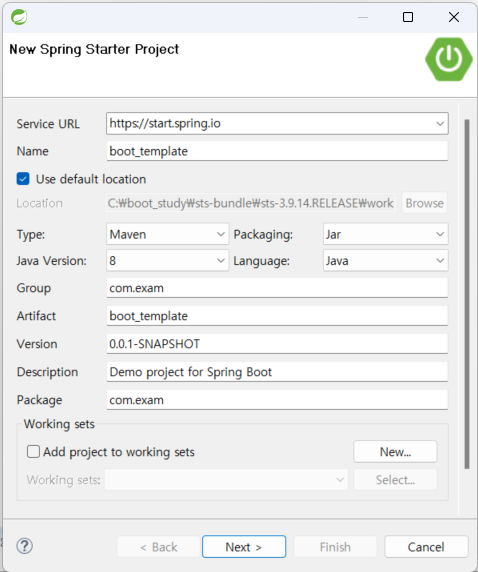Click the help question mark icon
Screen dimensions: 478x572
pos(24,546)
